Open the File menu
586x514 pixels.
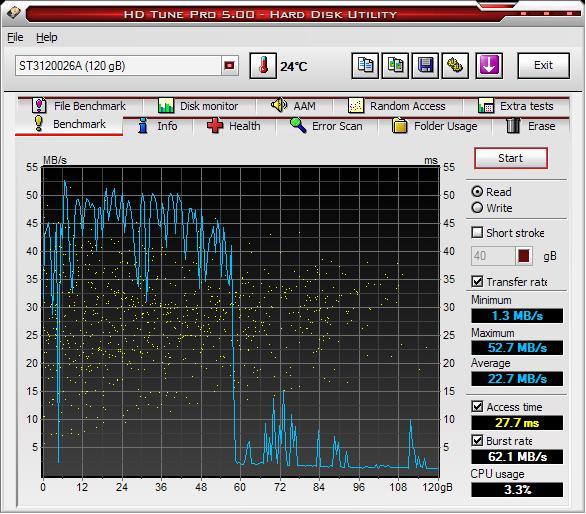[15, 37]
